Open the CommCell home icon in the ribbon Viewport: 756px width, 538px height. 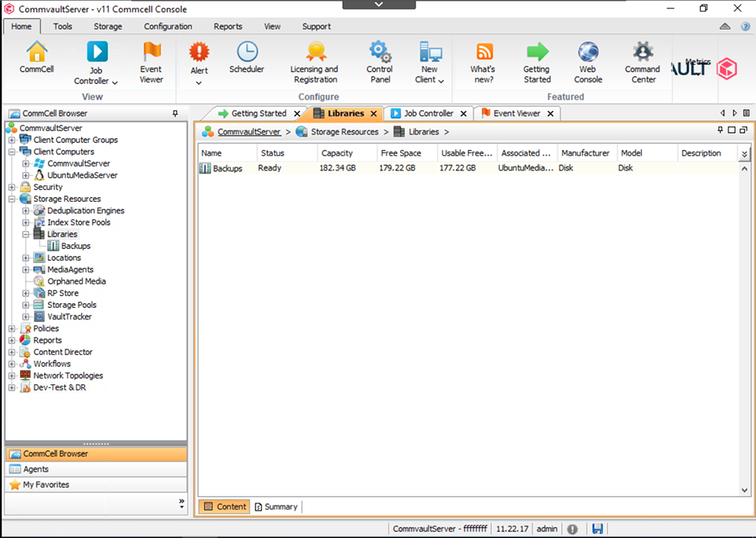[x=37, y=52]
